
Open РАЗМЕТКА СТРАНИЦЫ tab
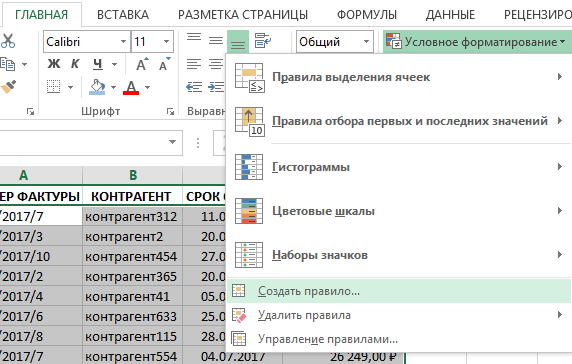click(243, 15)
